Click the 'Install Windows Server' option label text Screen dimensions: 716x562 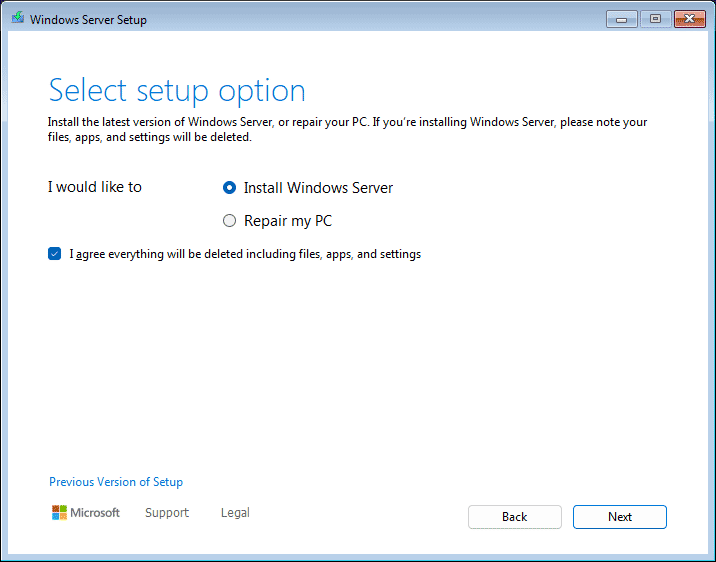(x=318, y=188)
